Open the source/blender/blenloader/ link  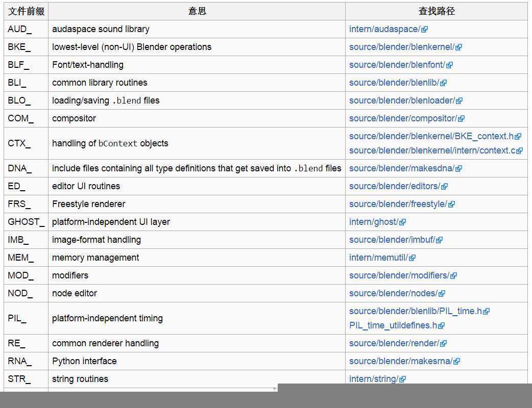(x=402, y=100)
